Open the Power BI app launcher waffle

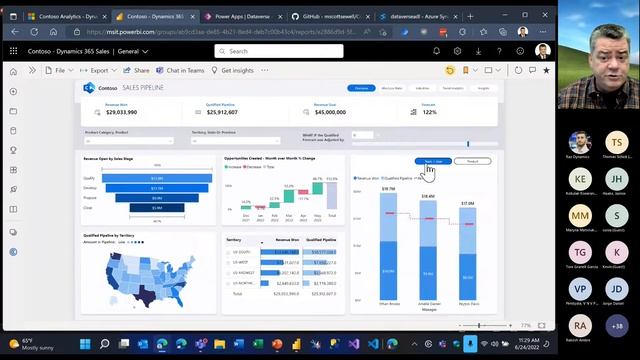13,51
